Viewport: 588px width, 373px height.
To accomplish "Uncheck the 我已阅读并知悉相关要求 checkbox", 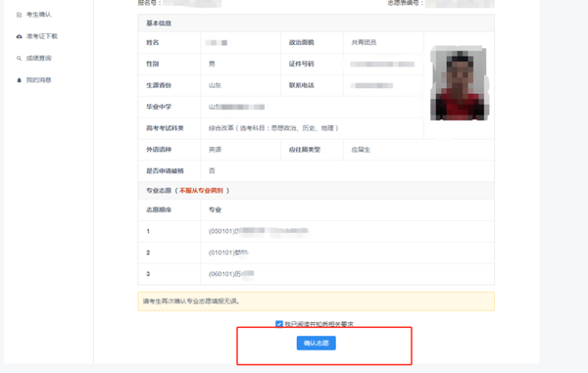I will pos(279,324).
